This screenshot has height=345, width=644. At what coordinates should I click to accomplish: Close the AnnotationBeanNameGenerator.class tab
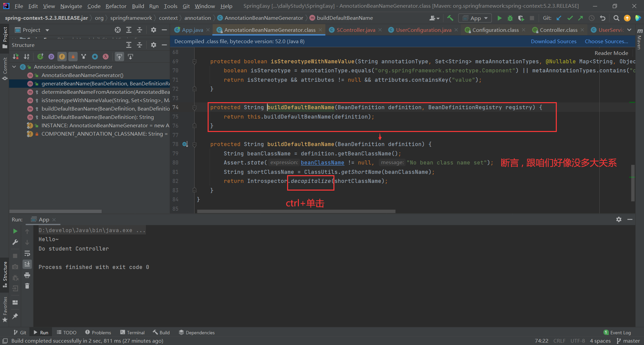pos(320,30)
